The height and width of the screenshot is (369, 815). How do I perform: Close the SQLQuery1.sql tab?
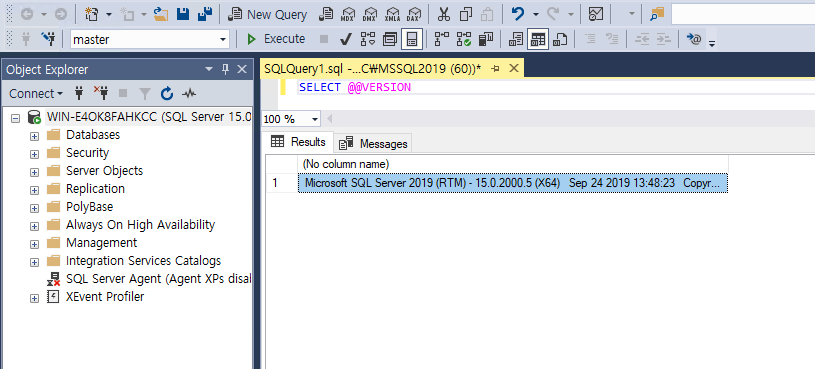(514, 69)
